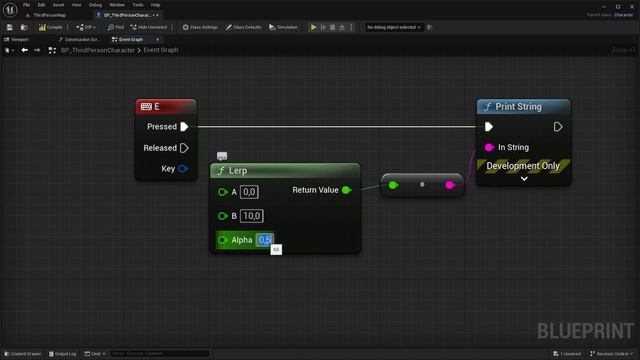Open Class Defaults
Viewport: 640px width, 360px height.
pos(244,27)
